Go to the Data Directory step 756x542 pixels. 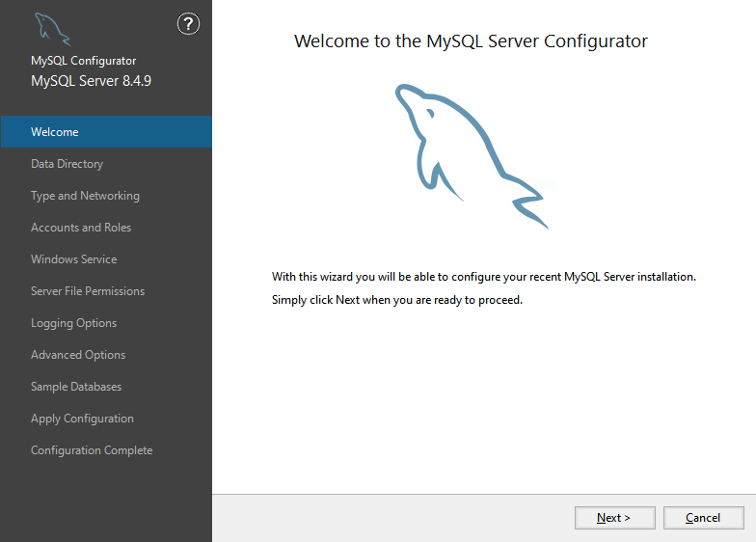[x=67, y=164]
